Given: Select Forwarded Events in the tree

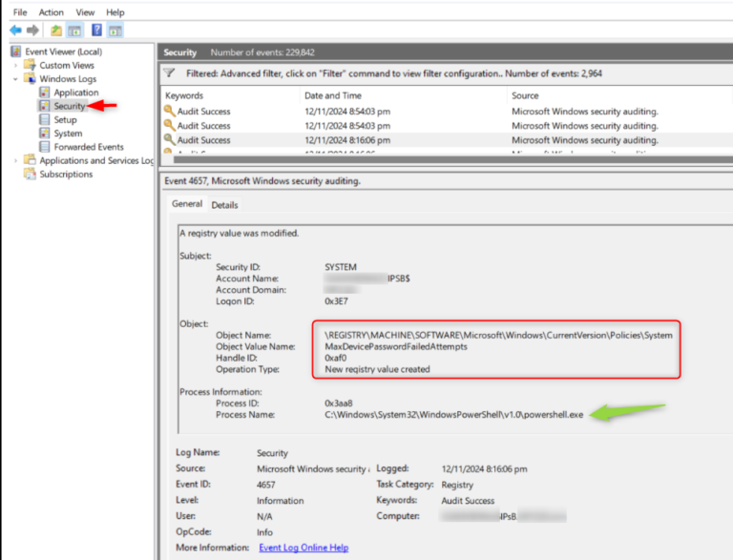Looking at the screenshot, I should [89, 147].
